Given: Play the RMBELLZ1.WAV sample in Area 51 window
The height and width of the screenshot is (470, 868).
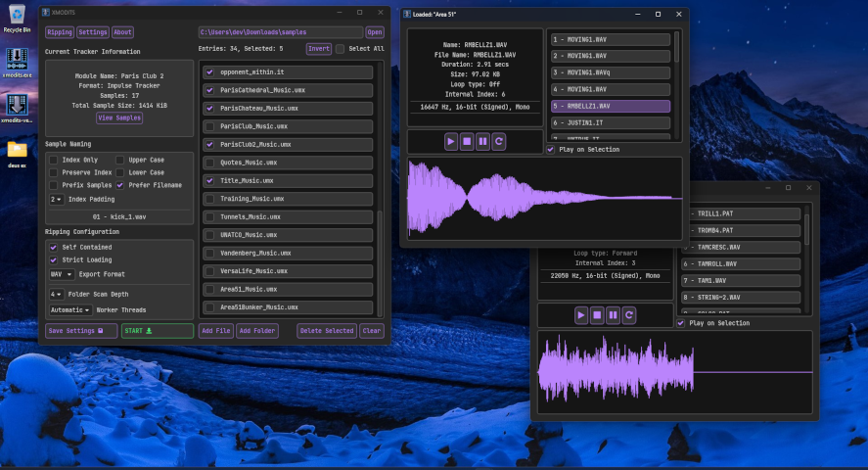Looking at the screenshot, I should click(450, 141).
